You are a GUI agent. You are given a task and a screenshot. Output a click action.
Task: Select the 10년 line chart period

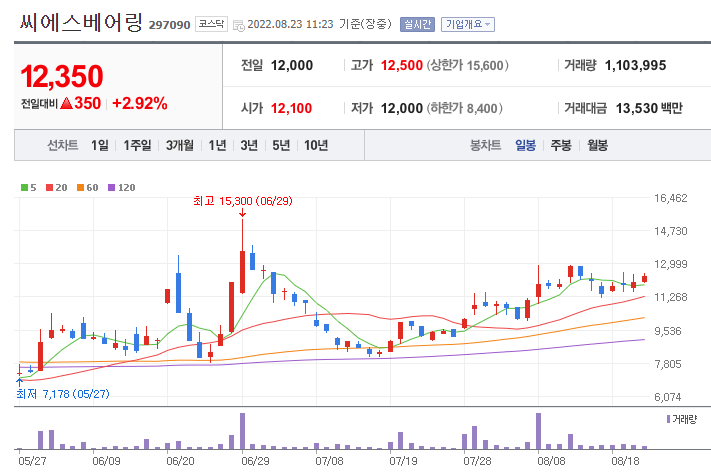(x=316, y=146)
